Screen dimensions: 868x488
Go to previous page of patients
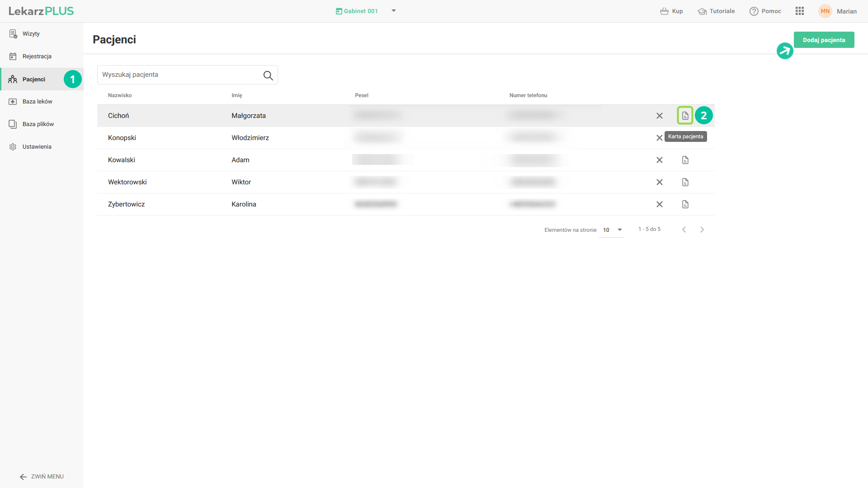[684, 230]
